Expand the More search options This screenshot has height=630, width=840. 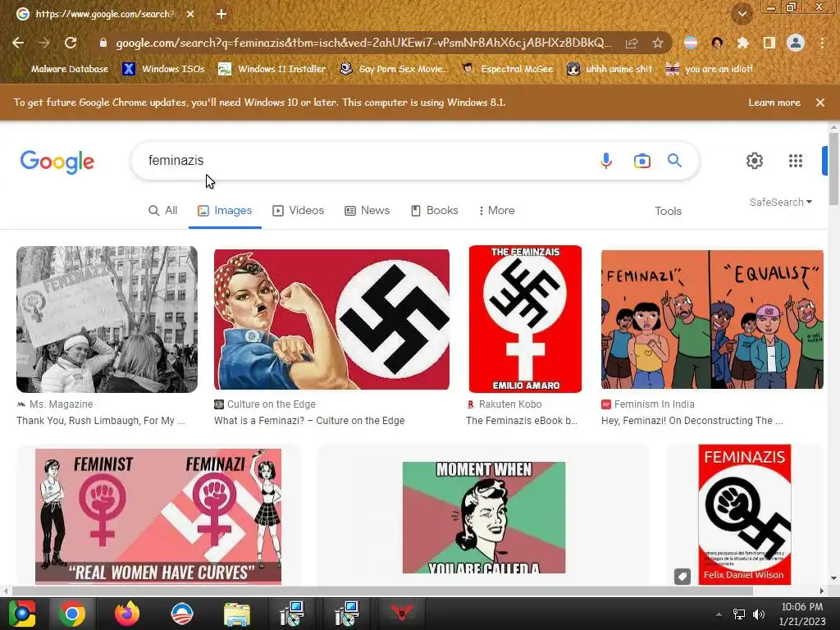pos(496,211)
